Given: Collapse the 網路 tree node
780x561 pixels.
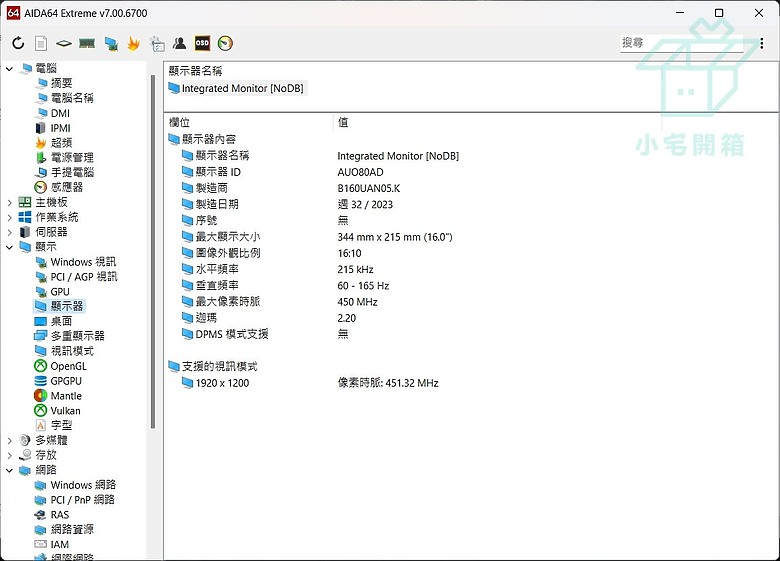Looking at the screenshot, I should [9, 470].
